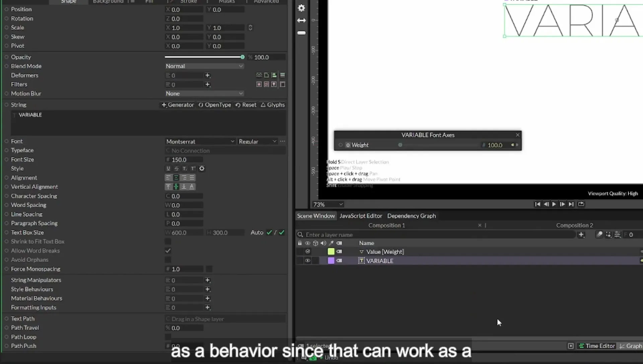Open Blend Mode Normal dropdown
643x364 pixels.
(x=204, y=66)
